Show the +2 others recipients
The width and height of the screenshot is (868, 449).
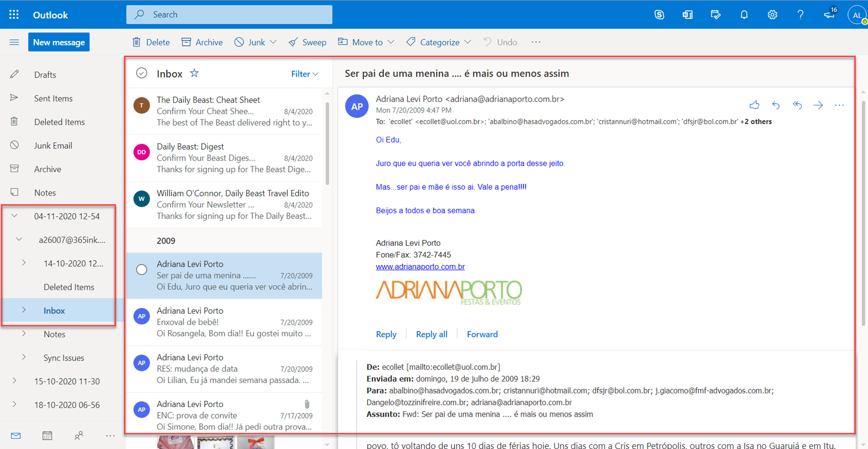tap(756, 122)
